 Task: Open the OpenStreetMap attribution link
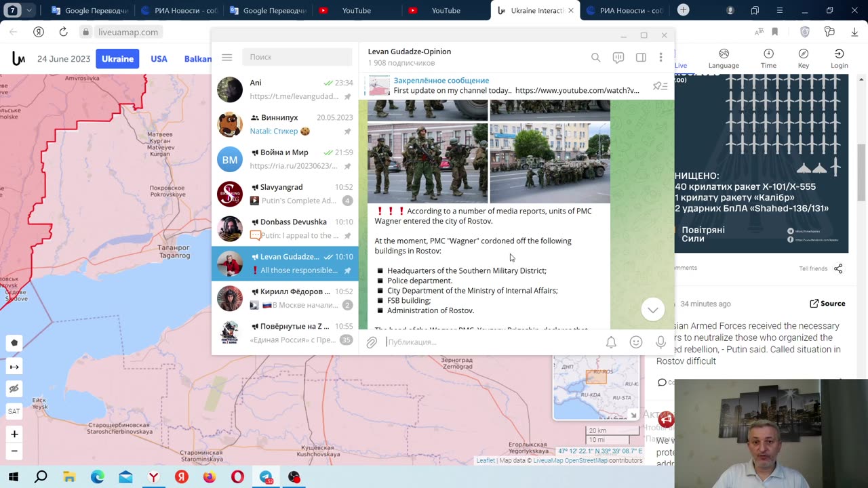tap(587, 461)
